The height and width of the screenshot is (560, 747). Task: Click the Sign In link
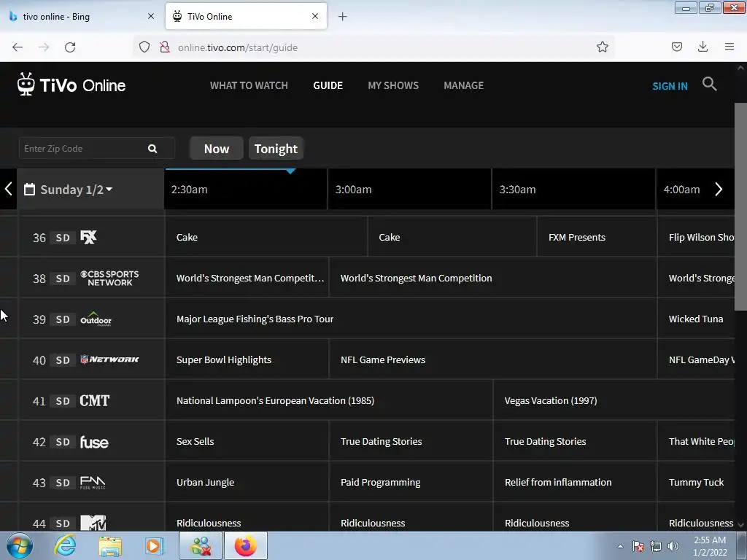670,86
